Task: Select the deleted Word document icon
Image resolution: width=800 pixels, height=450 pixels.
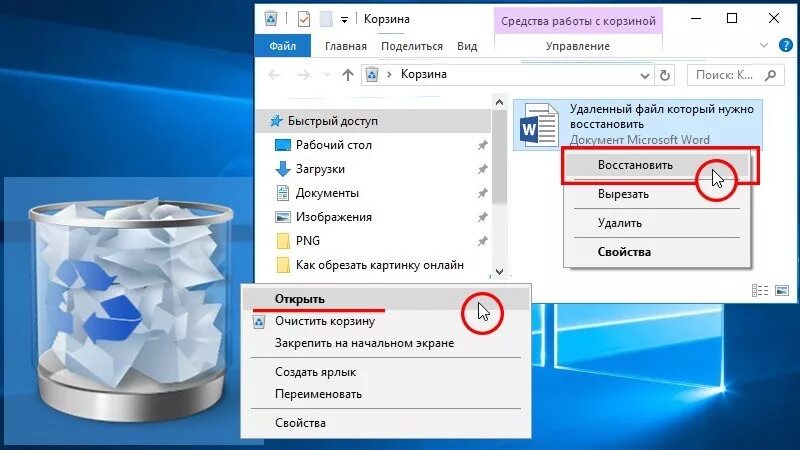Action: 539,126
